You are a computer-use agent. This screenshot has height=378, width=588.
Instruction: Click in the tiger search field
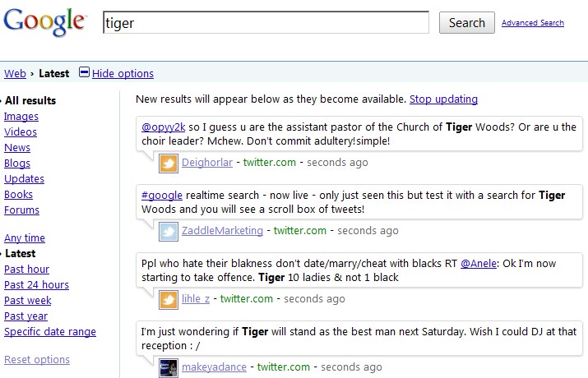tap(266, 23)
